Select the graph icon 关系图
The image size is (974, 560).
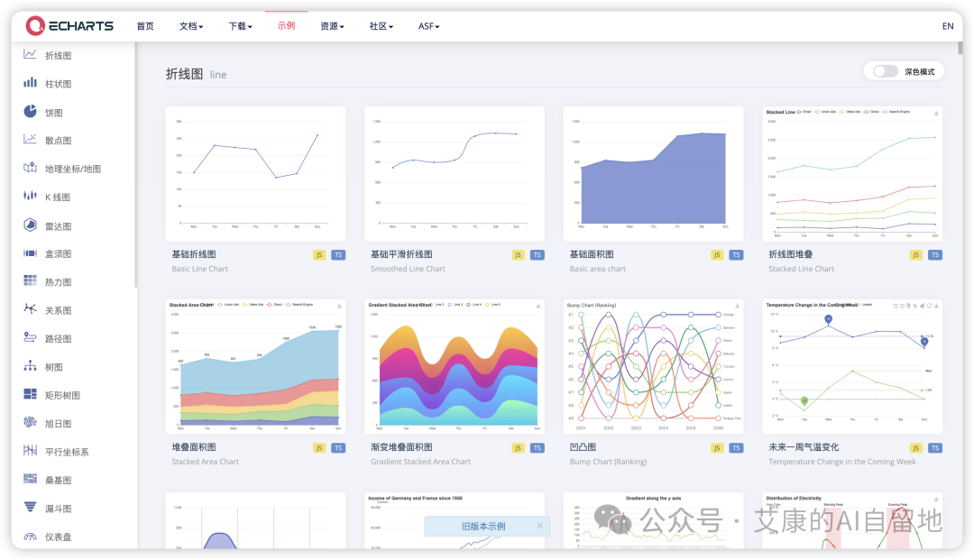tap(30, 309)
